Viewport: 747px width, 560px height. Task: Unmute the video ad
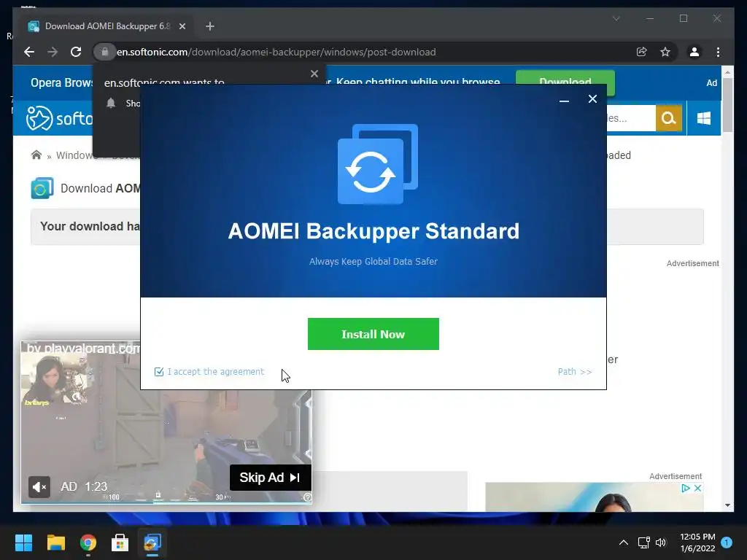[39, 486]
